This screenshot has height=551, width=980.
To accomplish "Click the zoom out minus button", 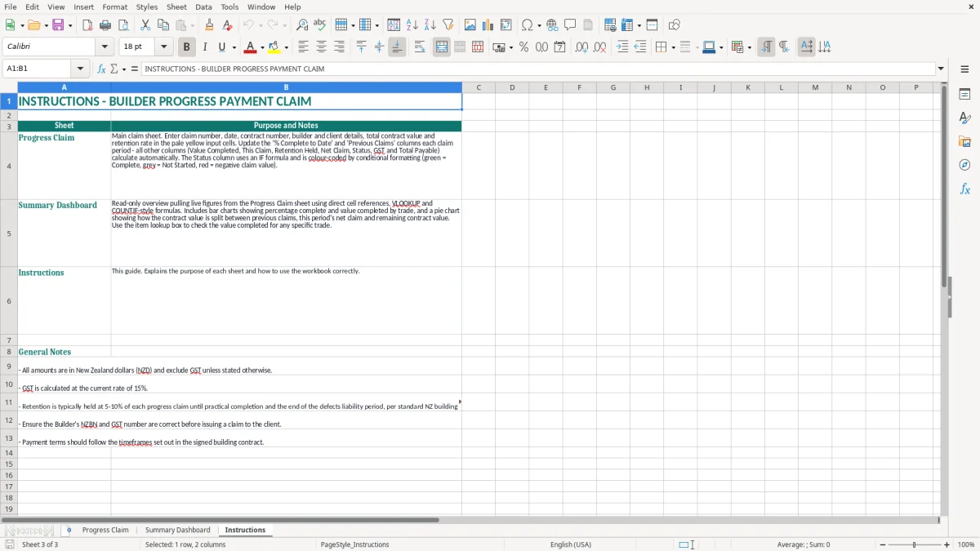I will [883, 544].
